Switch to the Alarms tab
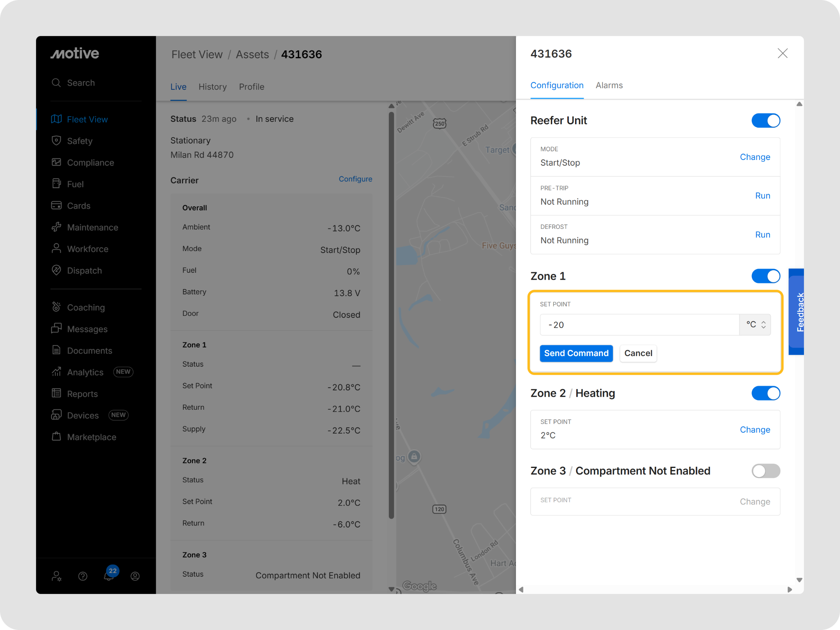The image size is (840, 630). coord(609,85)
